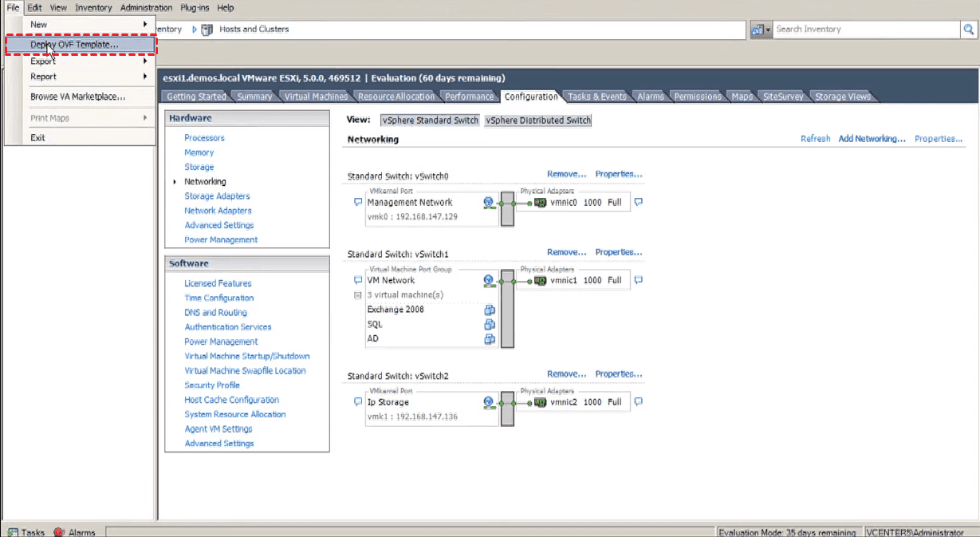Click the Management Network info bubble icon
The height and width of the screenshot is (537, 980).
coord(358,202)
